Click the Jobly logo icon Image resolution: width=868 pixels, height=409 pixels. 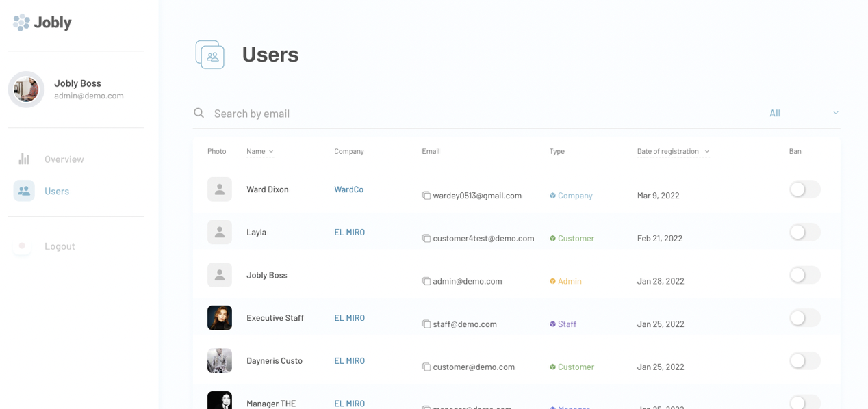click(x=21, y=23)
